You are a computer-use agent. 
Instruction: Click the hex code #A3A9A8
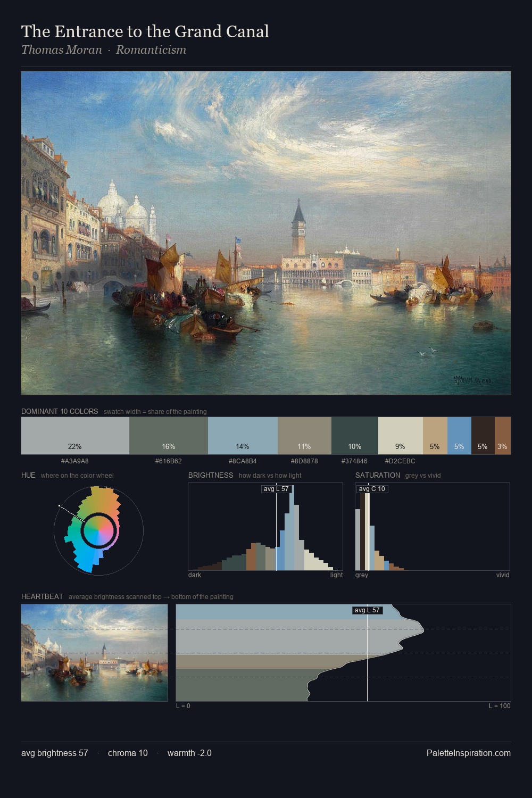(75, 461)
